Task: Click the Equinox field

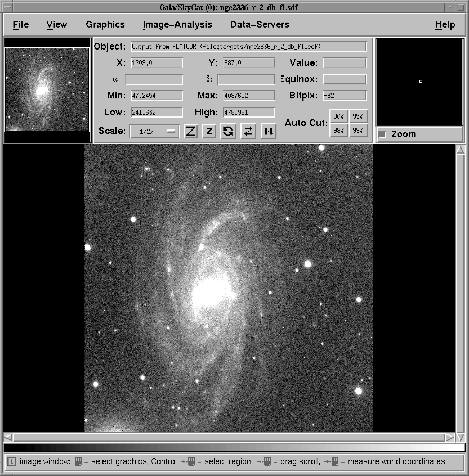Action: [x=345, y=79]
